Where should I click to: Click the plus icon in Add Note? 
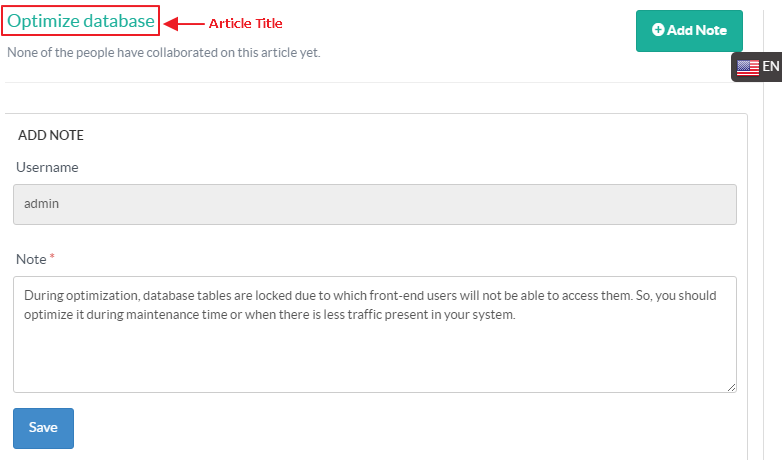pyautogui.click(x=658, y=30)
